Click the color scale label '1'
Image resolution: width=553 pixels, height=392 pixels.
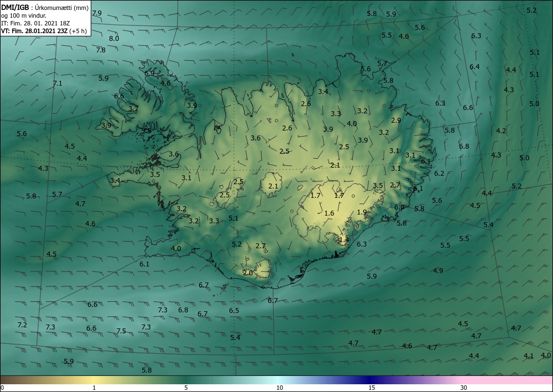point(94,388)
